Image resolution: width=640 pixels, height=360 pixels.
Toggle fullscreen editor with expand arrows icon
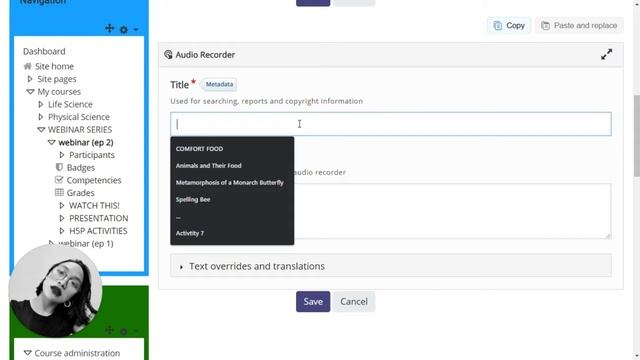[x=607, y=54]
